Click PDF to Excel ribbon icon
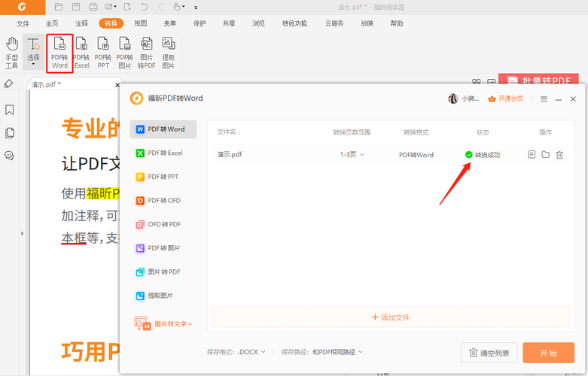Viewport: 588px width, 376px height. click(x=81, y=53)
